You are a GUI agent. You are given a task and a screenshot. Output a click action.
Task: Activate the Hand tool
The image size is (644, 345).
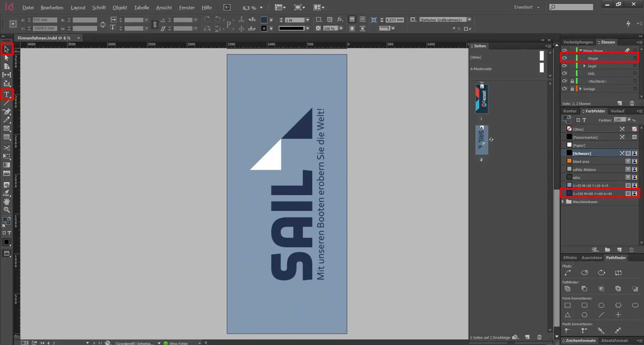(x=6, y=202)
